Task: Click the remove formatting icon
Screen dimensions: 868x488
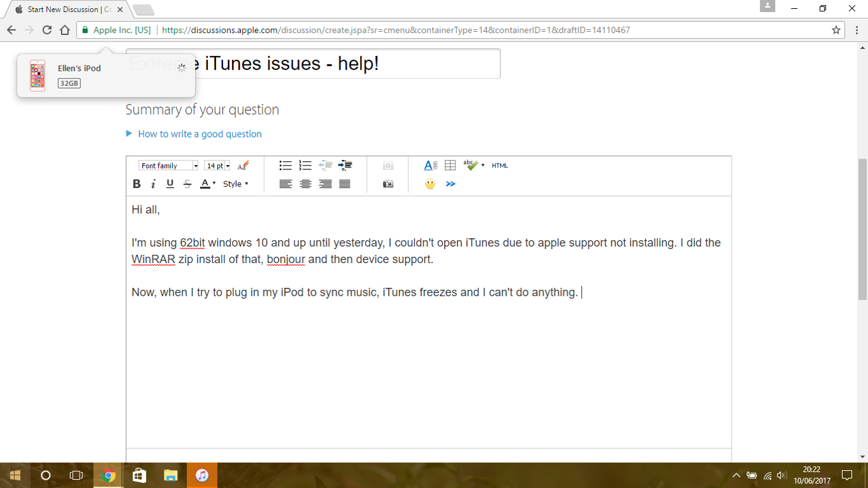Action: [243, 166]
